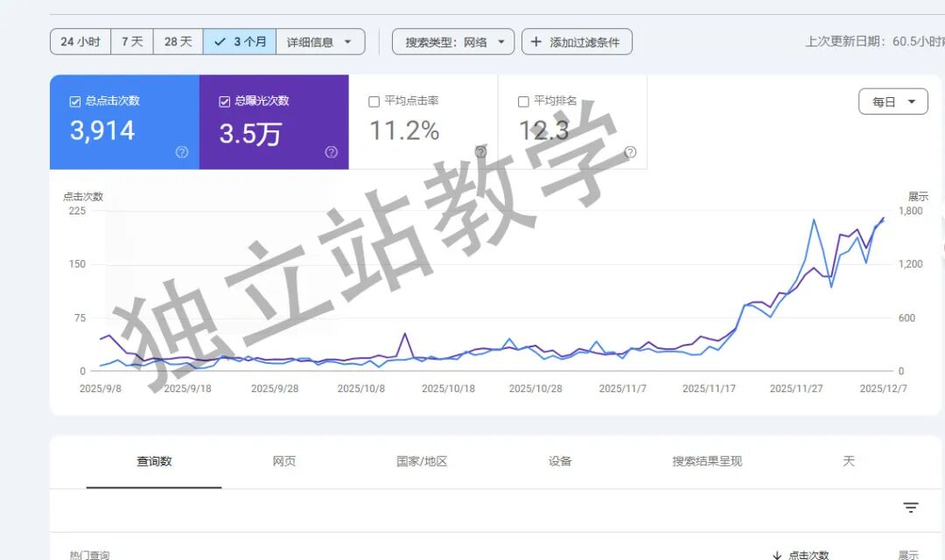Image resolution: width=945 pixels, height=560 pixels.
Task: Select the 24 小时 time range
Action: (80, 42)
